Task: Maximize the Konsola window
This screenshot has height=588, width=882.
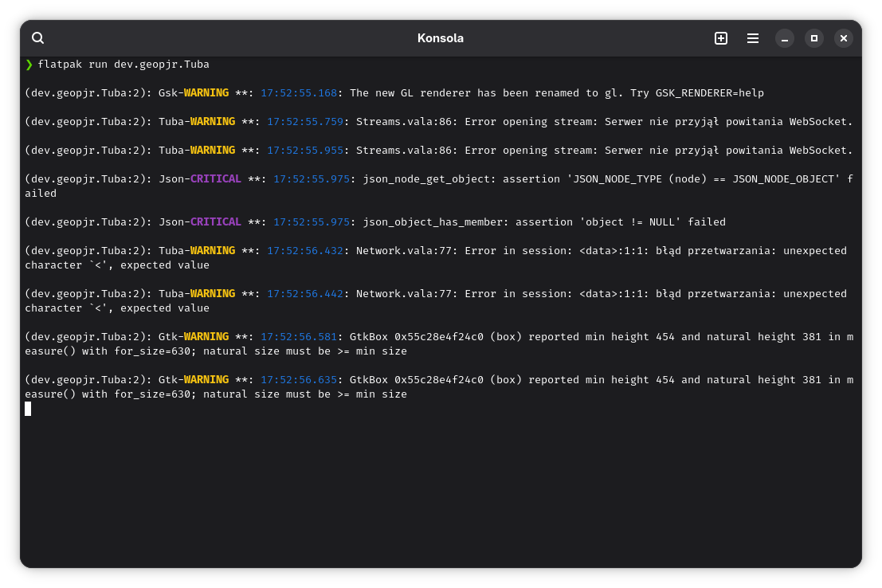Action: coord(814,38)
